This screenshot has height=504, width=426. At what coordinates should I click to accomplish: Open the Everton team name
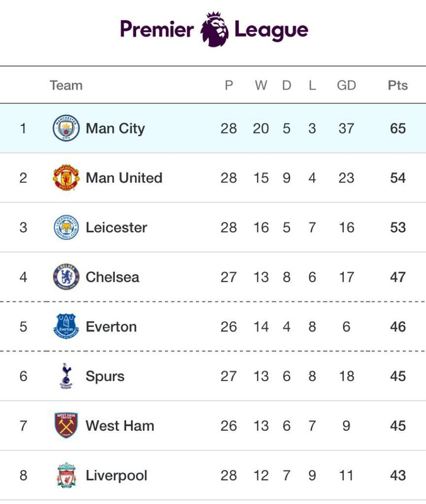(112, 326)
